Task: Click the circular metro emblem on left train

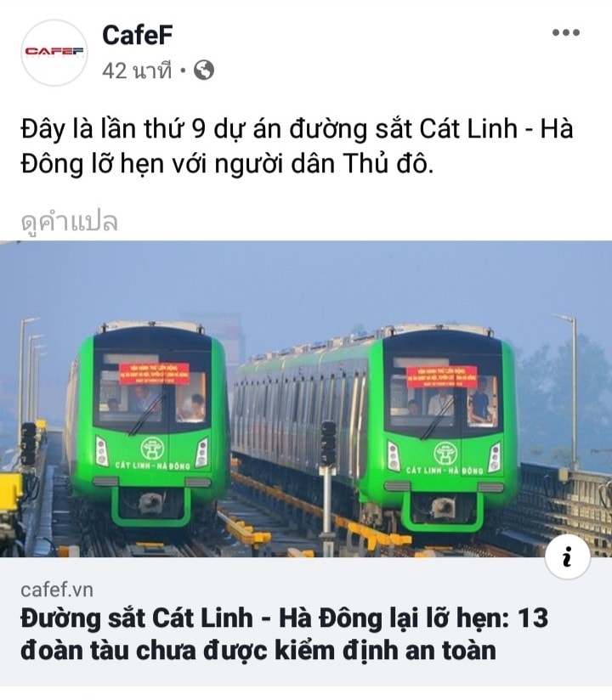Action: click(x=153, y=449)
